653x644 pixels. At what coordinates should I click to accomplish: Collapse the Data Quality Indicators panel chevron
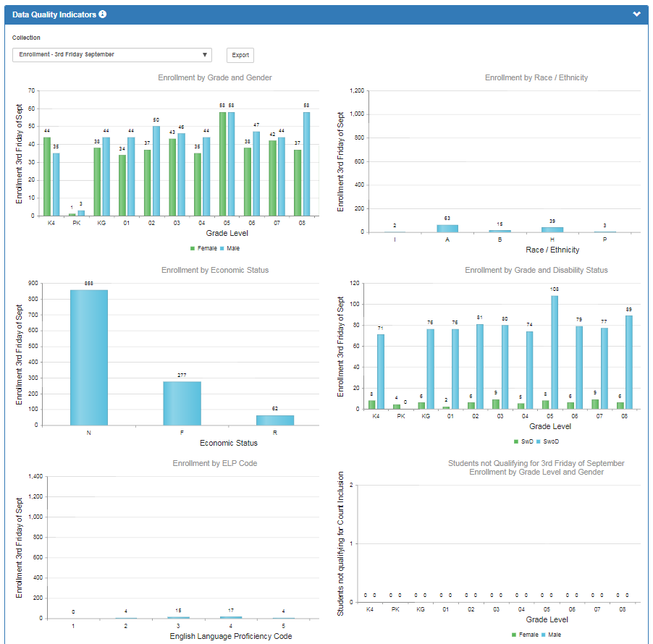(x=636, y=14)
